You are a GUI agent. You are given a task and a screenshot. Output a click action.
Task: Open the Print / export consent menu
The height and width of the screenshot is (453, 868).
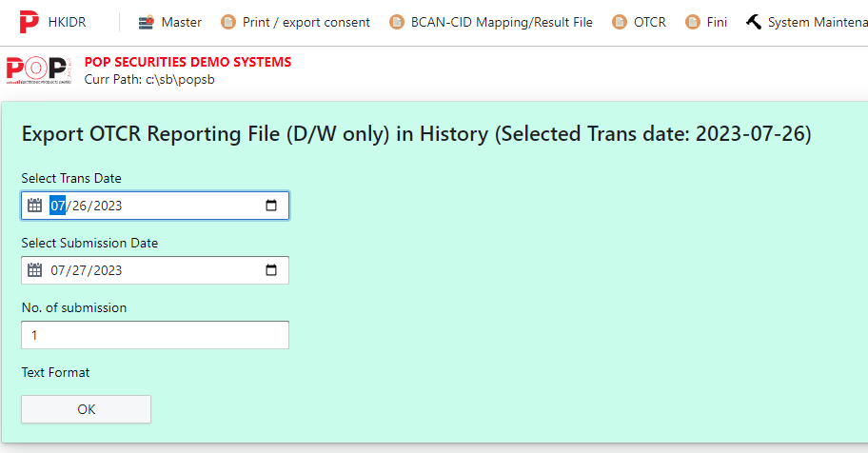tap(295, 22)
